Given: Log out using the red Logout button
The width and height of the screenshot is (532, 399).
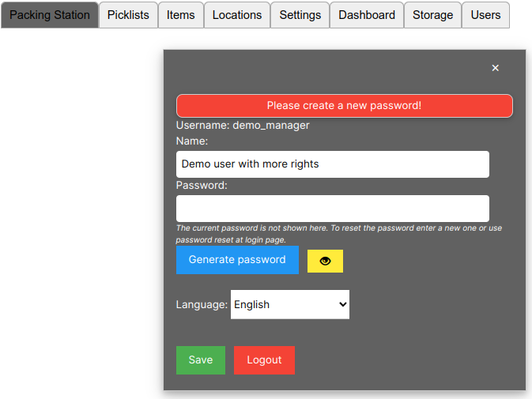Looking at the screenshot, I should pos(264,360).
